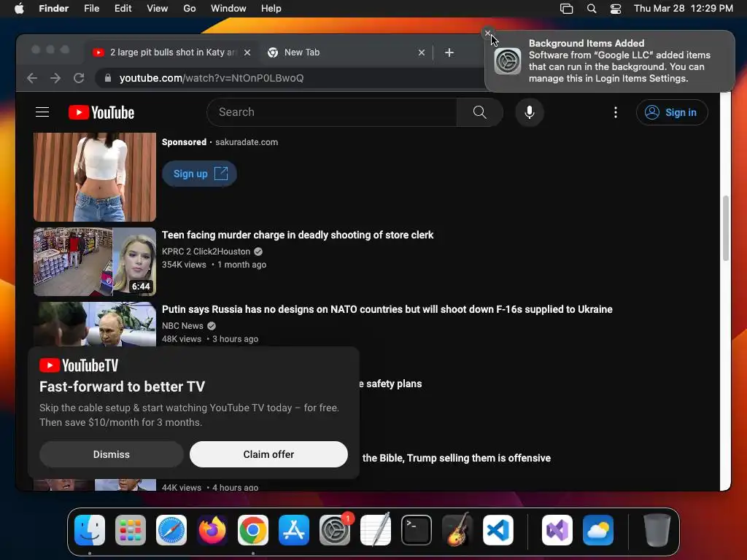Open Stage Manager from menu bar
The image size is (747, 560).
[x=566, y=9]
